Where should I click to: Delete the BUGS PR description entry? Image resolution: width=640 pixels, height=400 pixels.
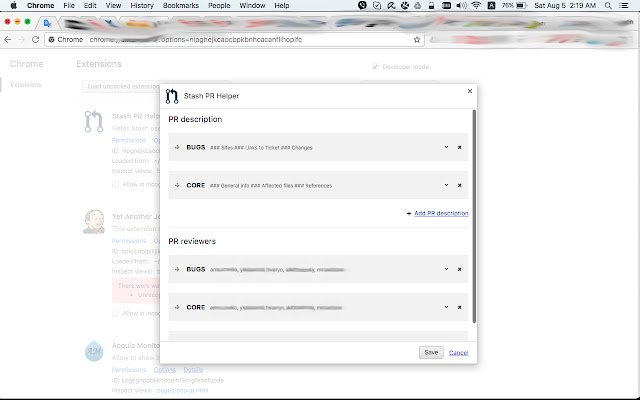click(460, 147)
